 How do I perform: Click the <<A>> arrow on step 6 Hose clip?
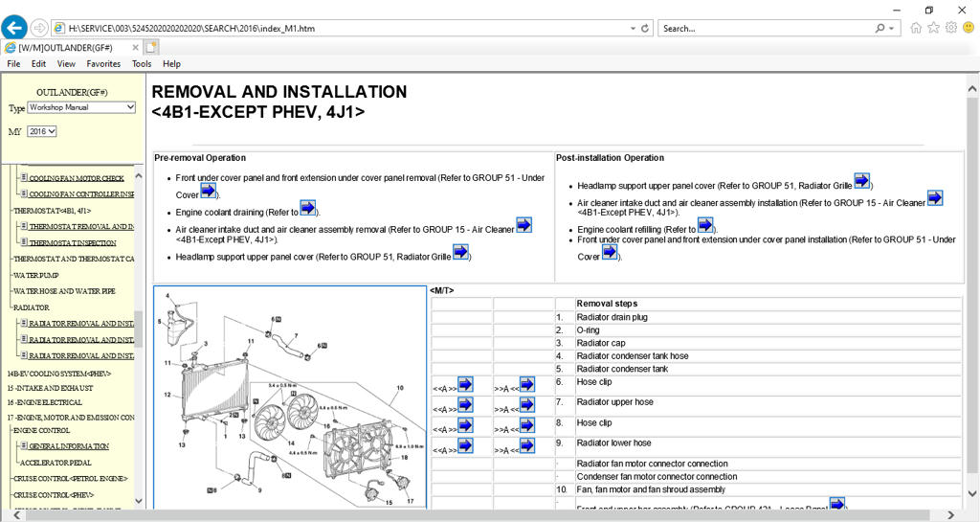tap(465, 384)
